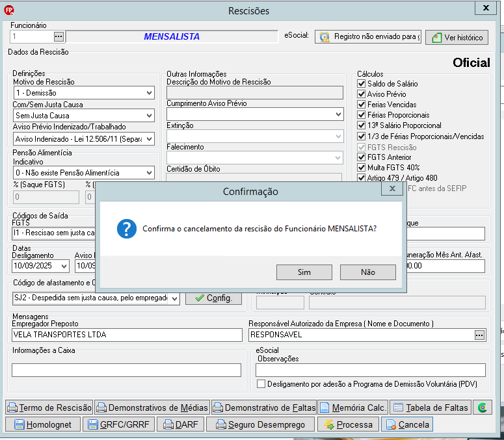Click the Homolognet save icon button
Viewport: 504px width, 440px height.
42,424
